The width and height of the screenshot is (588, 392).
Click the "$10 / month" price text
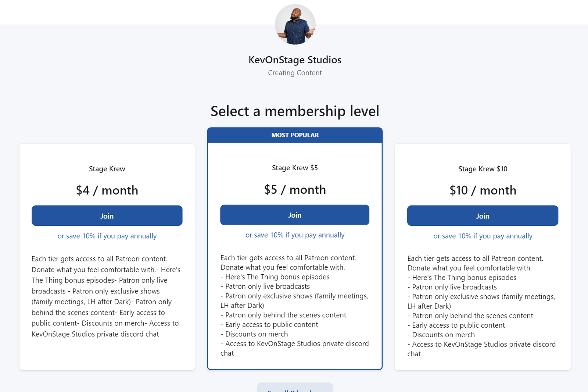coord(483,190)
